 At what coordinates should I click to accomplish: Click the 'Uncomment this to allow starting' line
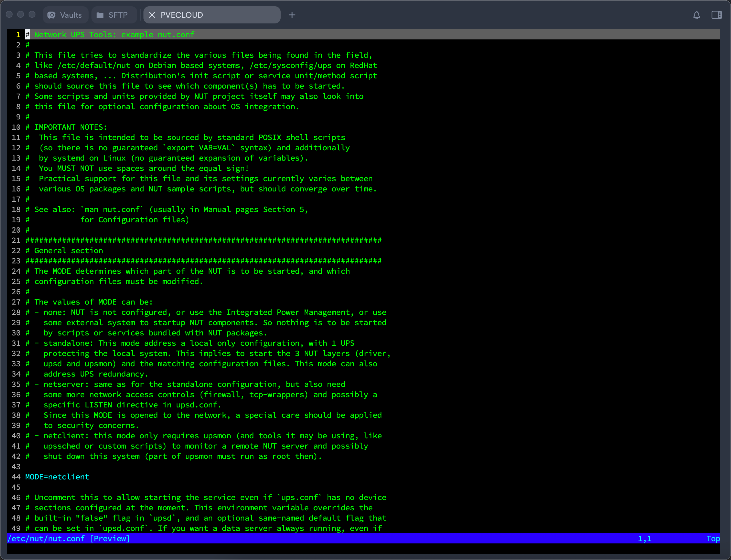pos(206,498)
